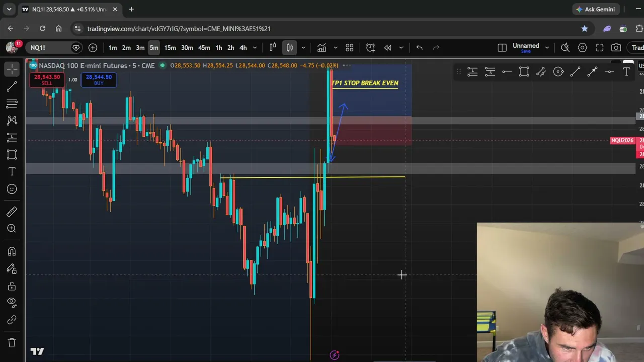Switch to the 45m timeframe

click(x=204, y=48)
